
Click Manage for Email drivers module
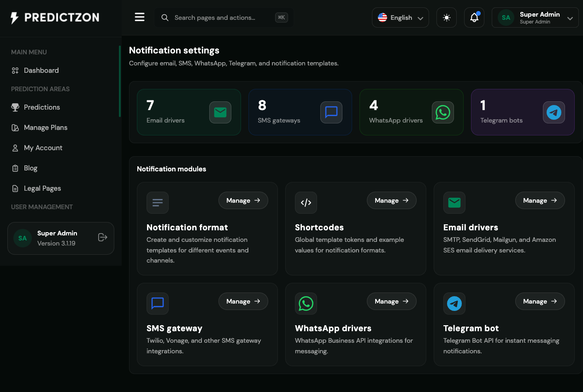click(540, 200)
